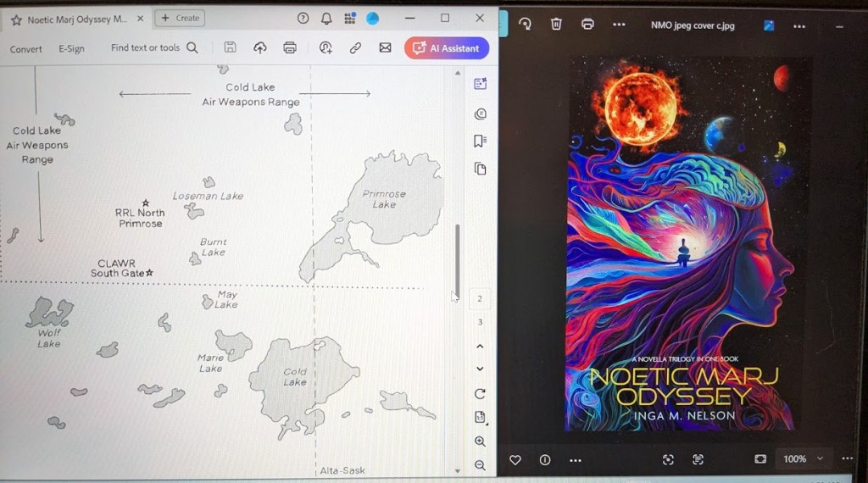Click the Save icon in Acrobat toolbar

point(230,48)
